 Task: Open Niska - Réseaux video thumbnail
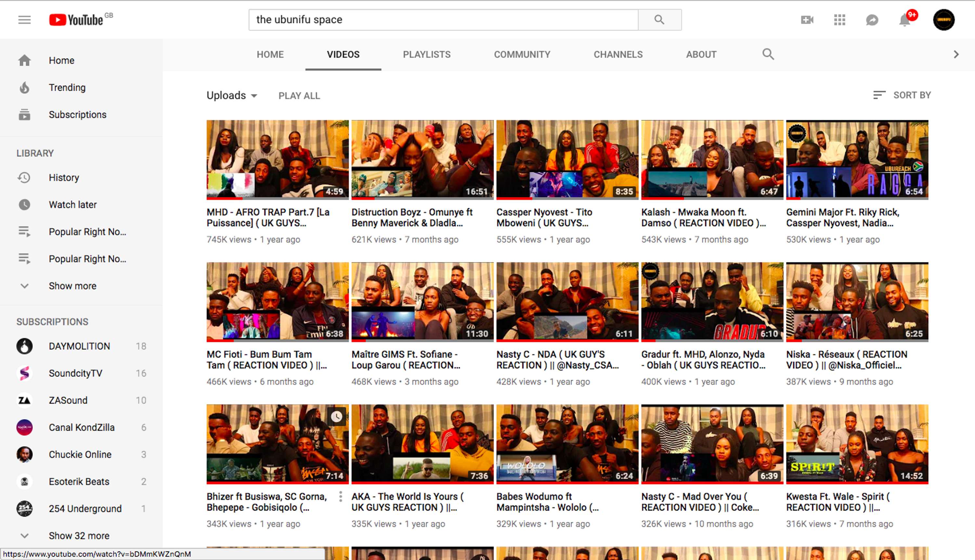(857, 302)
